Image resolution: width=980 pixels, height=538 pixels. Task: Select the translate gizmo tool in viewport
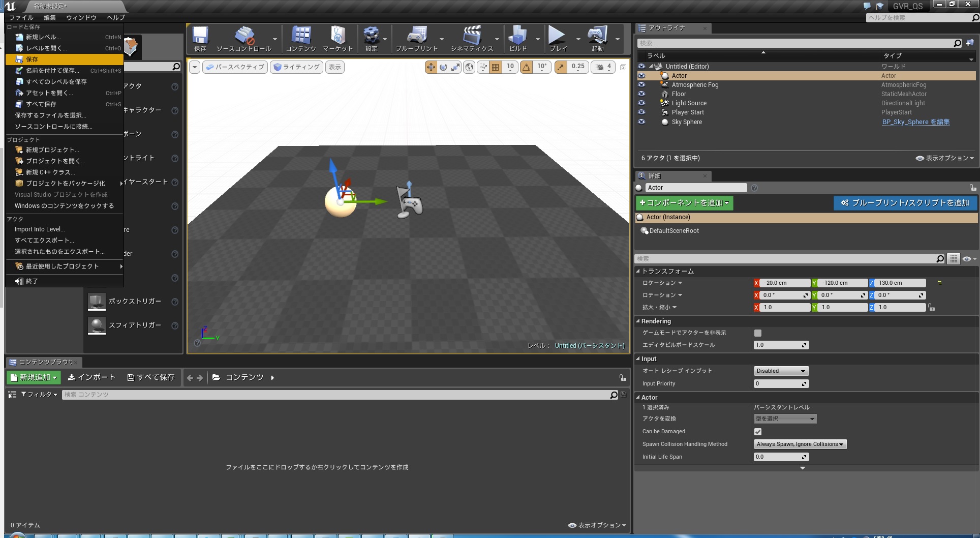coord(431,67)
